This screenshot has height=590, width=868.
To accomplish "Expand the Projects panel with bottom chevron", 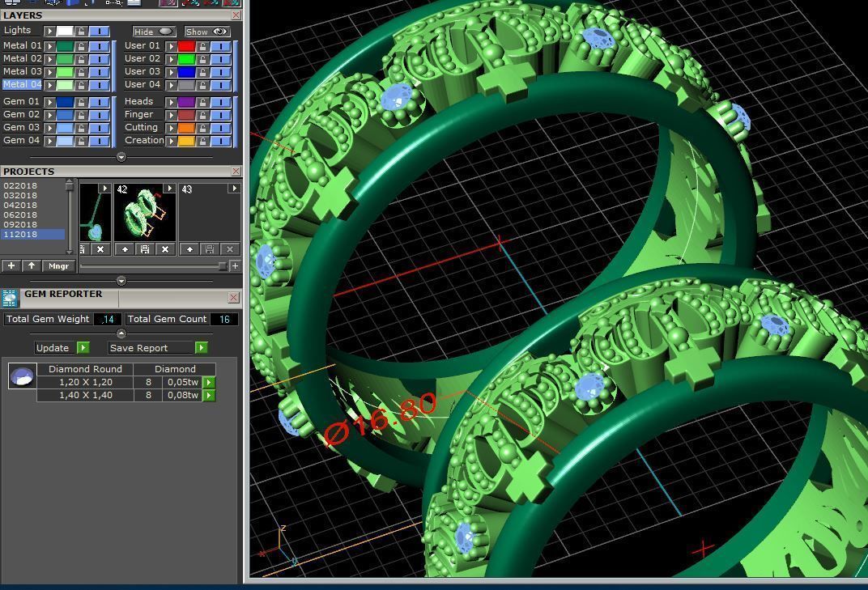I will 121,281.
